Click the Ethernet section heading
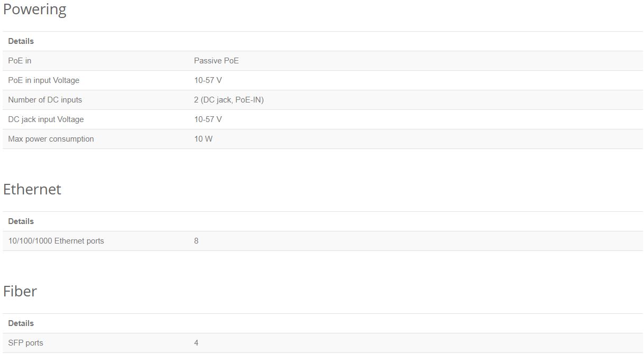644x354 pixels. point(32,189)
